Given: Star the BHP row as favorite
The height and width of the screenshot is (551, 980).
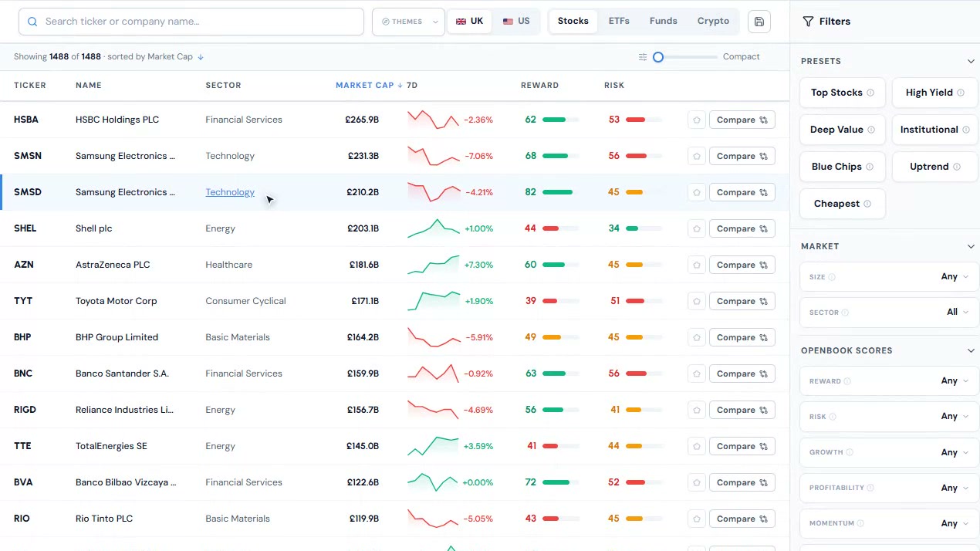Looking at the screenshot, I should click(x=697, y=337).
